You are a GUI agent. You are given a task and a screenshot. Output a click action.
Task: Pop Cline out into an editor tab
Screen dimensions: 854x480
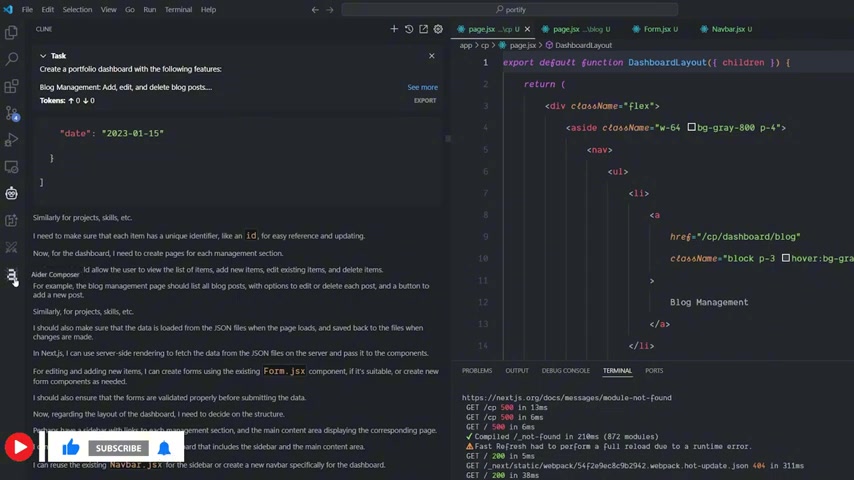tap(423, 29)
